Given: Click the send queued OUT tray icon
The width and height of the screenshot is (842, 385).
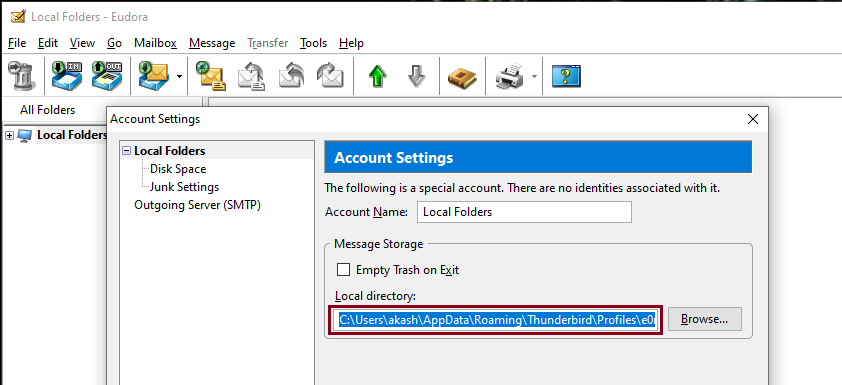Looking at the screenshot, I should tap(107, 76).
